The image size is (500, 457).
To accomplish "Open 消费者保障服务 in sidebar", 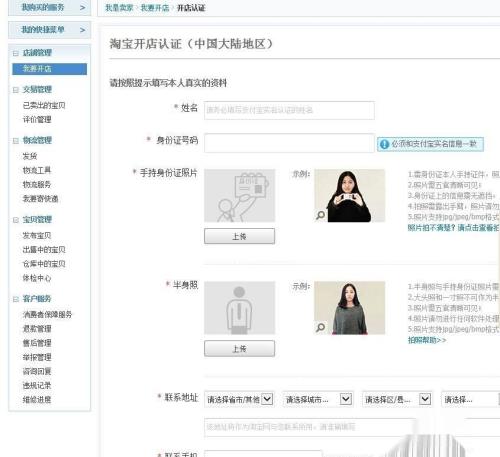I will 47,315.
